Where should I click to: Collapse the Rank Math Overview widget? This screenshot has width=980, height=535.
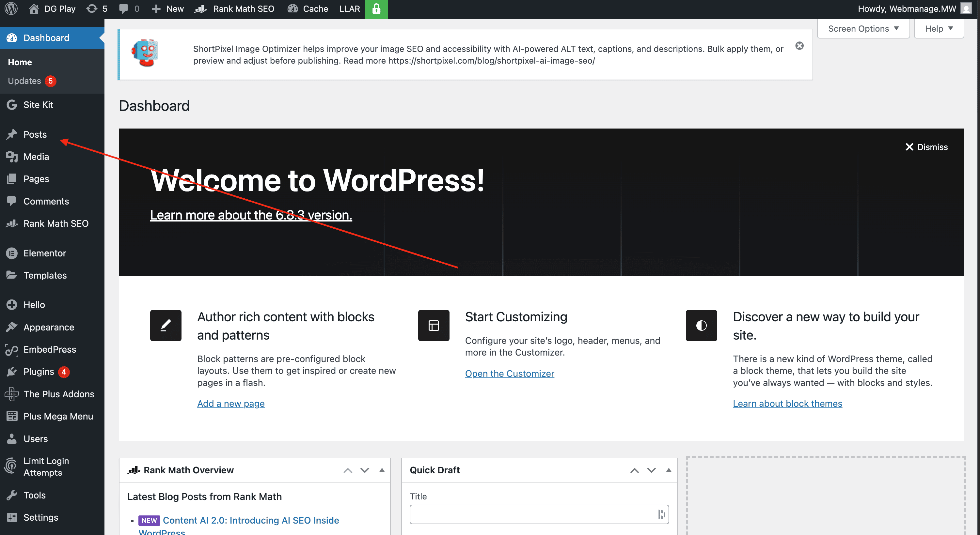[382, 470]
